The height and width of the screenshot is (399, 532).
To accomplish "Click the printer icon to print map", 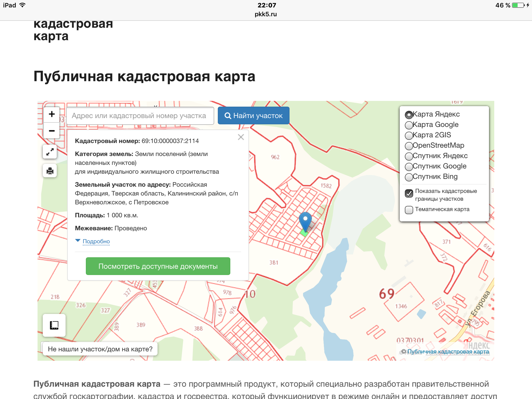I will [50, 170].
